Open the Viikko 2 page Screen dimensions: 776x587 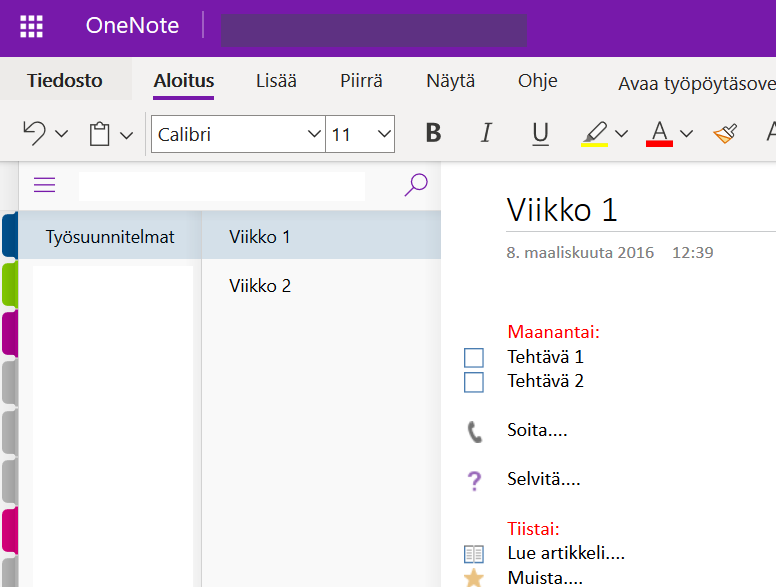(260, 286)
